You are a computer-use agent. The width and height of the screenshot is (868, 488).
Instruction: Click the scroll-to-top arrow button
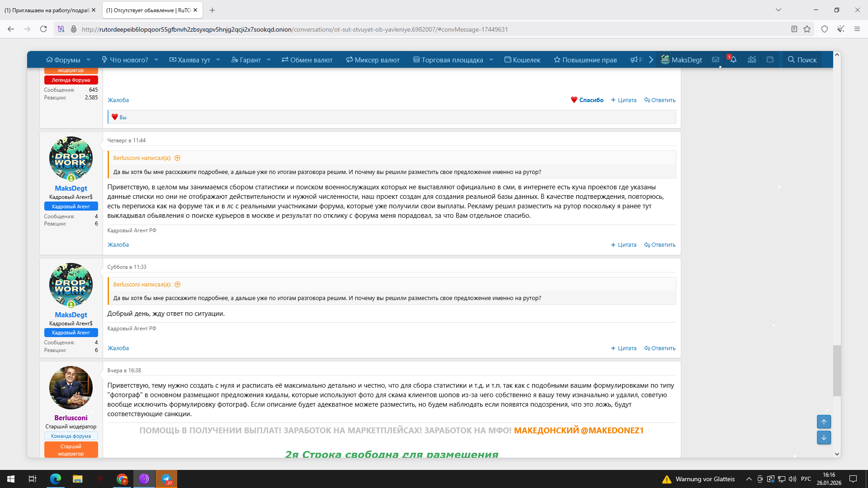click(x=824, y=422)
